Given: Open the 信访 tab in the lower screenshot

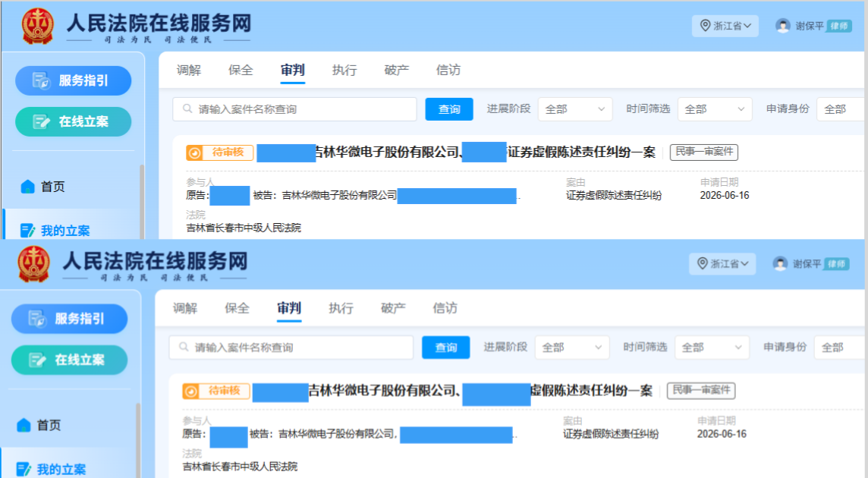Looking at the screenshot, I should [x=445, y=308].
